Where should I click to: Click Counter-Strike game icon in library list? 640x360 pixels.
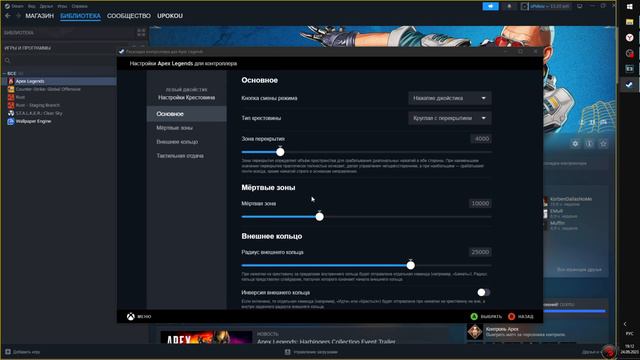click(11, 89)
